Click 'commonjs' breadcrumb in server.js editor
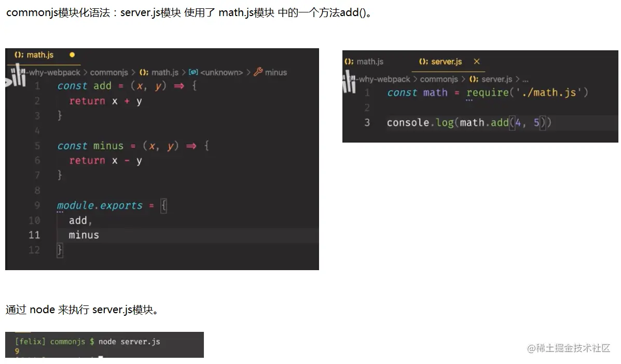Viewport: 621px width, 364px height. click(439, 79)
